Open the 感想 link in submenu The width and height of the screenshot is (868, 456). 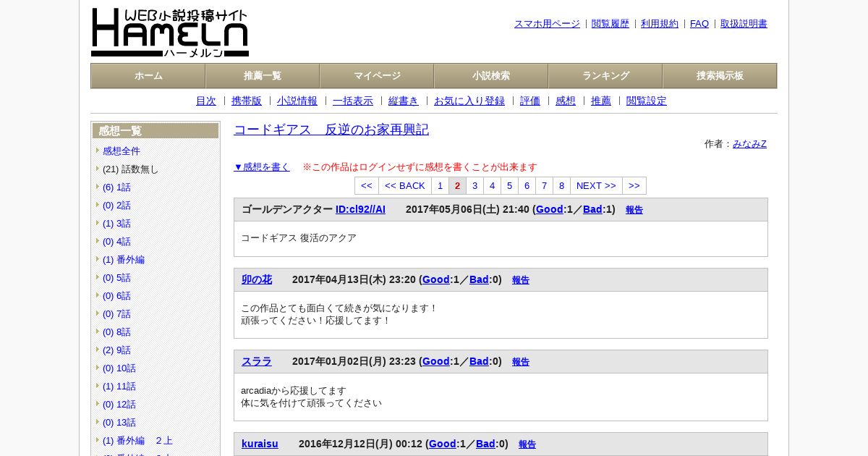566,101
